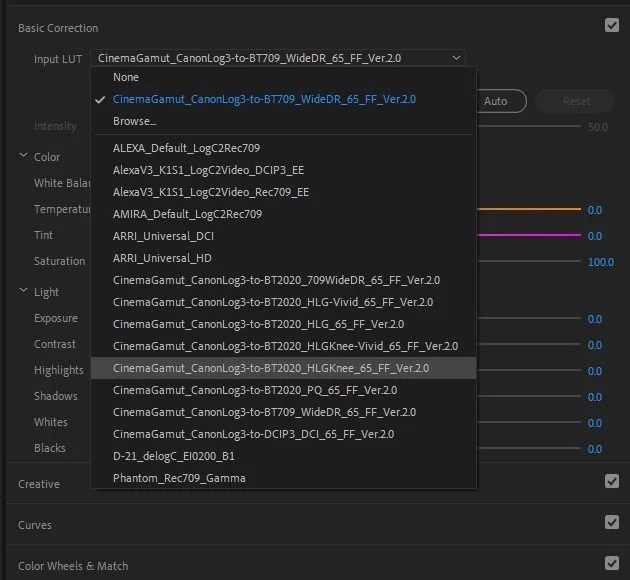Expand the Curves section header
Image resolution: width=630 pixels, height=580 pixels.
pos(35,525)
